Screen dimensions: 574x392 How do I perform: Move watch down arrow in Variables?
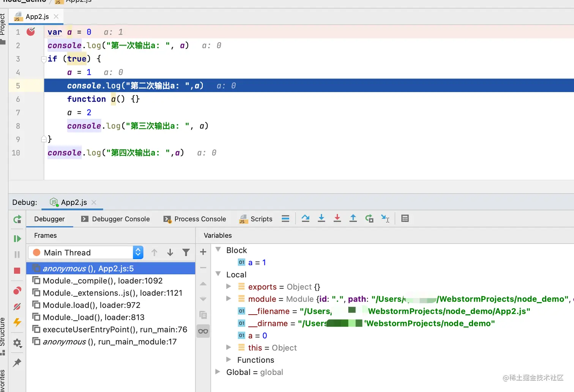tap(203, 299)
